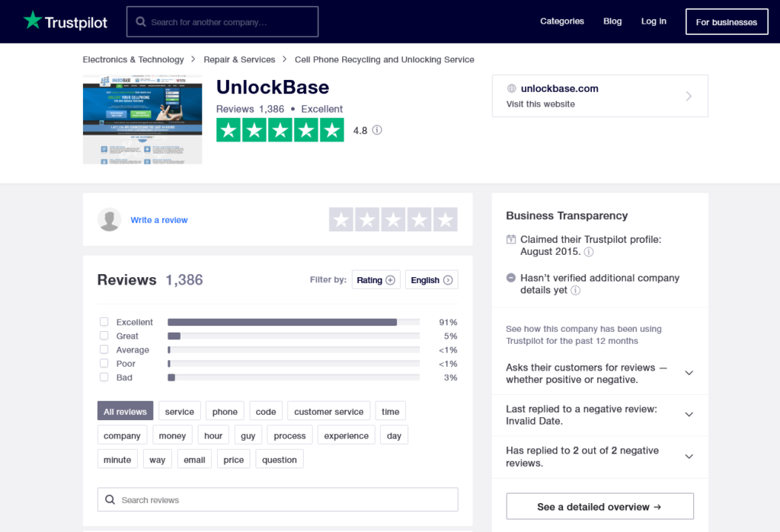
Task: Filter reviews by 'company' tag
Action: [123, 435]
